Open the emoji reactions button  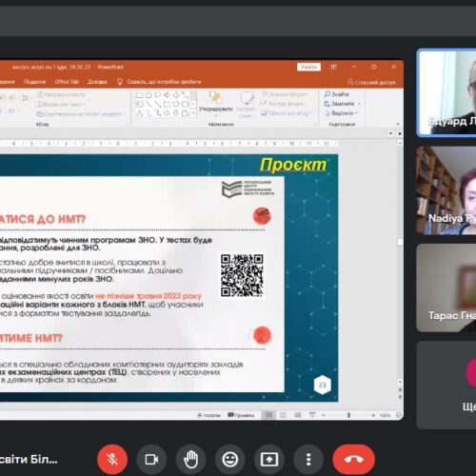coord(230,459)
